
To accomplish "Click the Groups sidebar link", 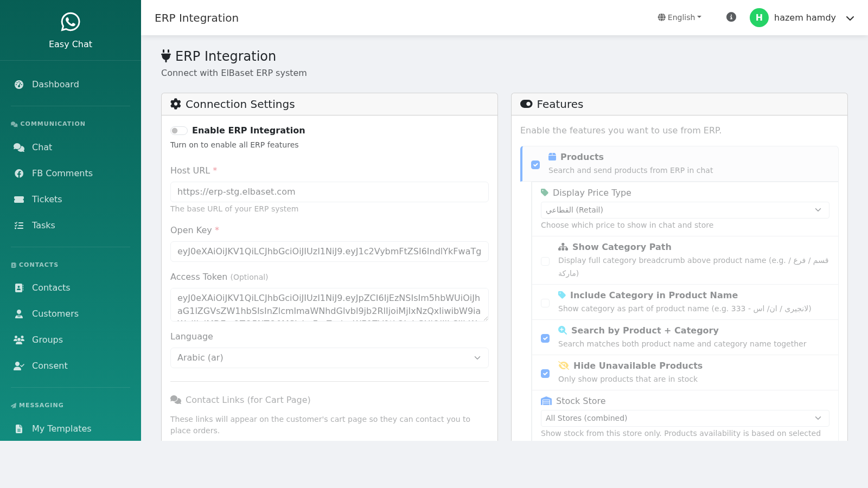I will [47, 339].
